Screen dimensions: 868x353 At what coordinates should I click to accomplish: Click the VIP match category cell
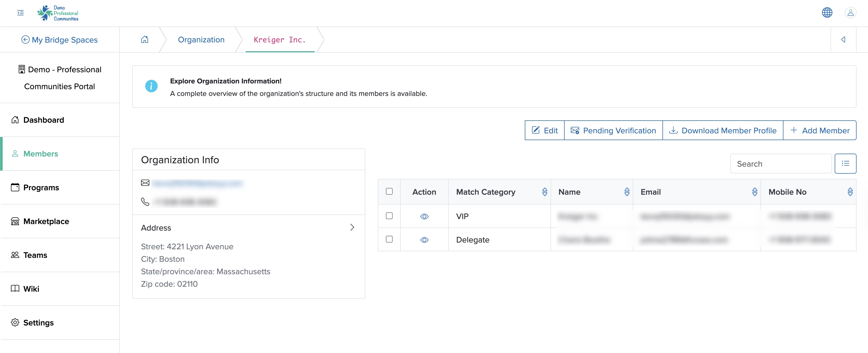(499, 216)
